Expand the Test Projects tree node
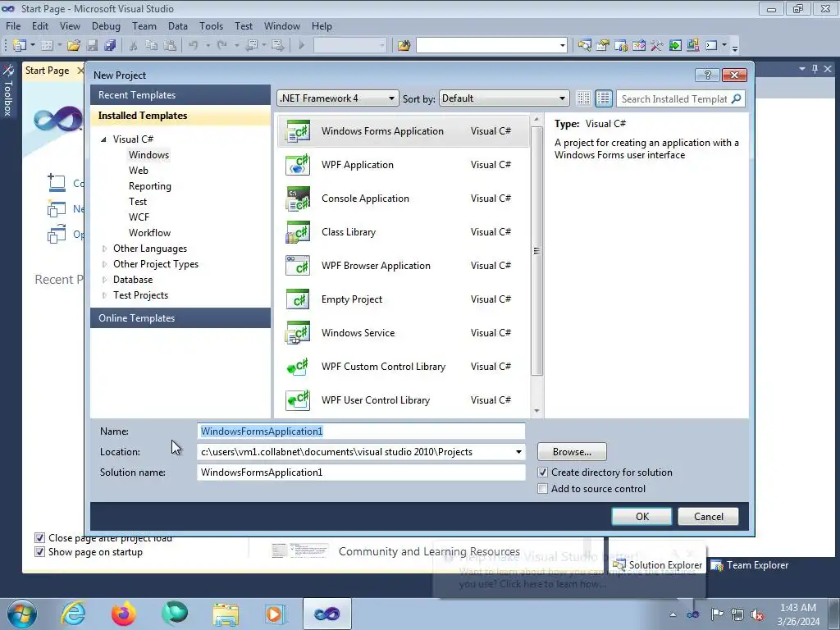Screen dimensions: 840x630 click(104, 295)
